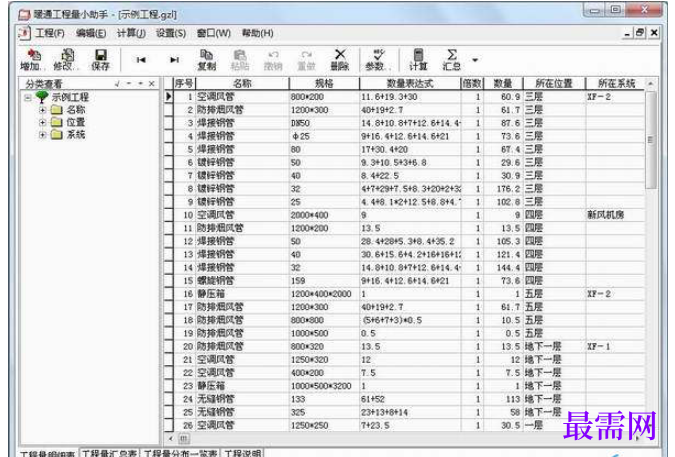Click system cell 新风机房 in row 10
The image size is (675, 457).
coord(616,215)
